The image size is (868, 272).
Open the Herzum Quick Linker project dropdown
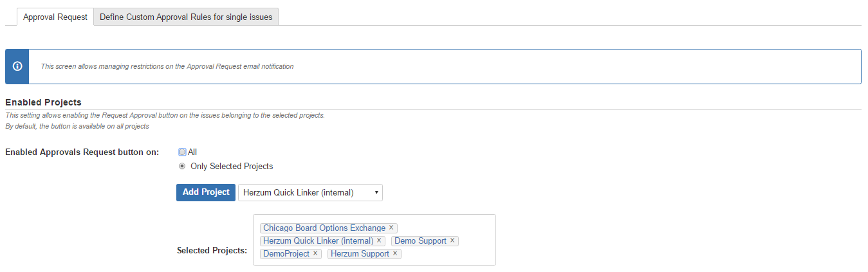(x=302, y=192)
